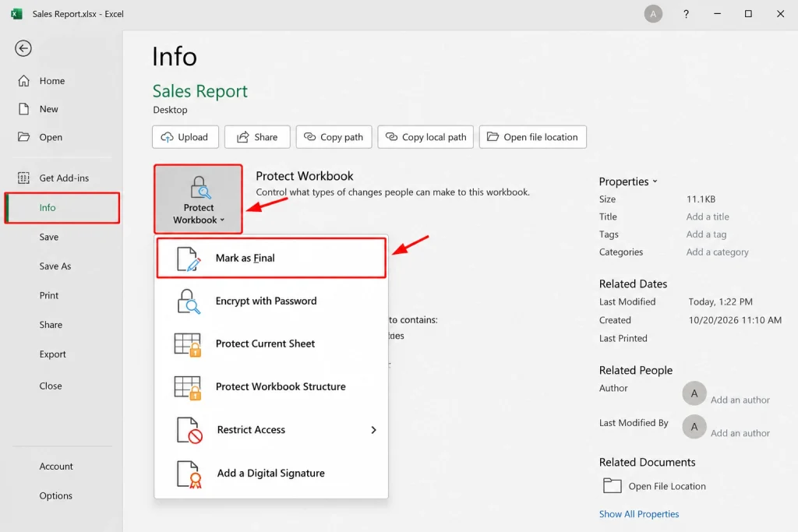
Task: Click the Size value 11.1KB
Action: [x=701, y=199]
